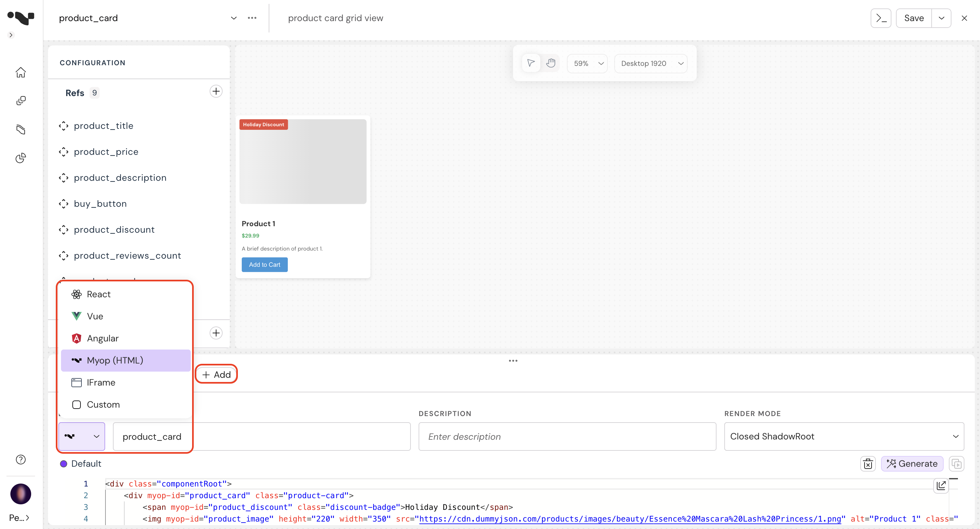Click the Product 1 title in preview
This screenshot has height=529, width=980.
click(258, 224)
